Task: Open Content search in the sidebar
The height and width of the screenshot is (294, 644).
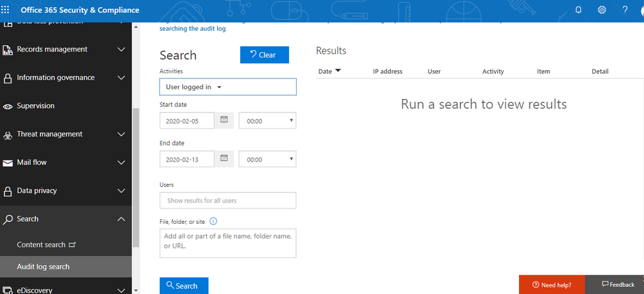Action: 41,245
